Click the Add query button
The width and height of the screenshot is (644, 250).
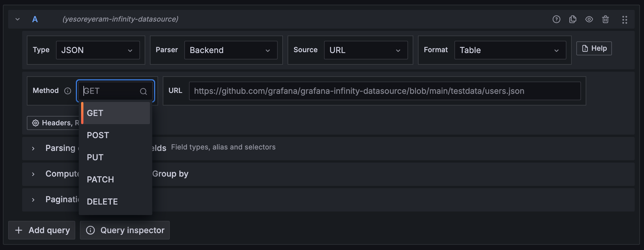pos(42,230)
